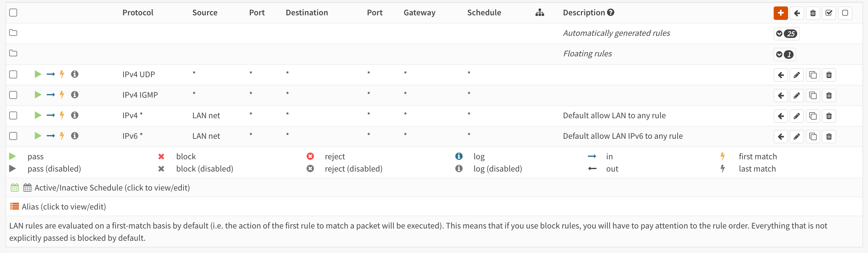Viewport: 868px width, 253px height.
Task: Expand the Floating rules group
Action: [784, 54]
